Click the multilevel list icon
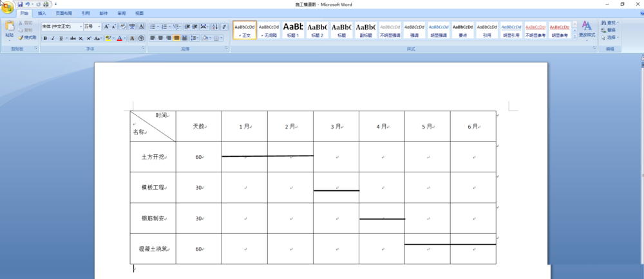This screenshot has width=644, height=279. (x=176, y=26)
